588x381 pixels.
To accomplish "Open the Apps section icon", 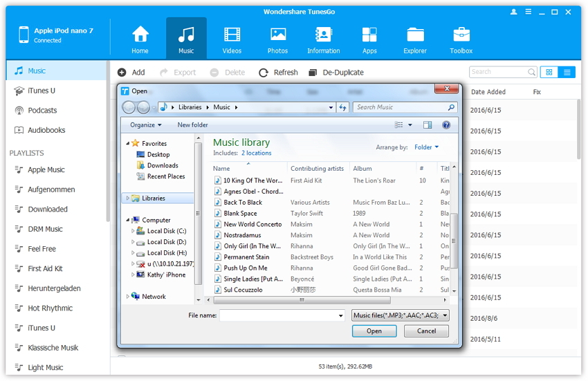I will pos(369,35).
